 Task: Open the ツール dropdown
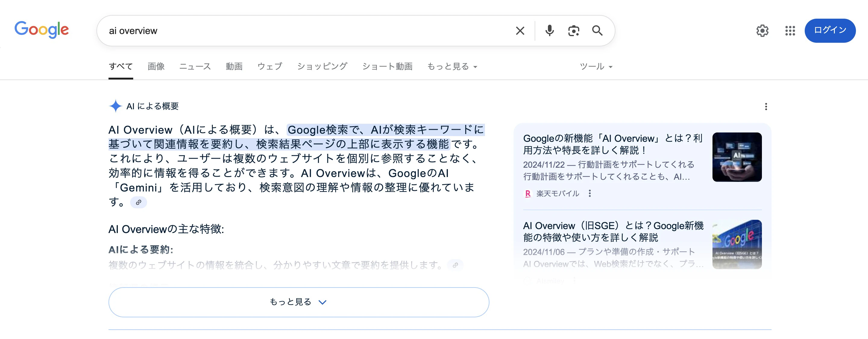point(596,67)
